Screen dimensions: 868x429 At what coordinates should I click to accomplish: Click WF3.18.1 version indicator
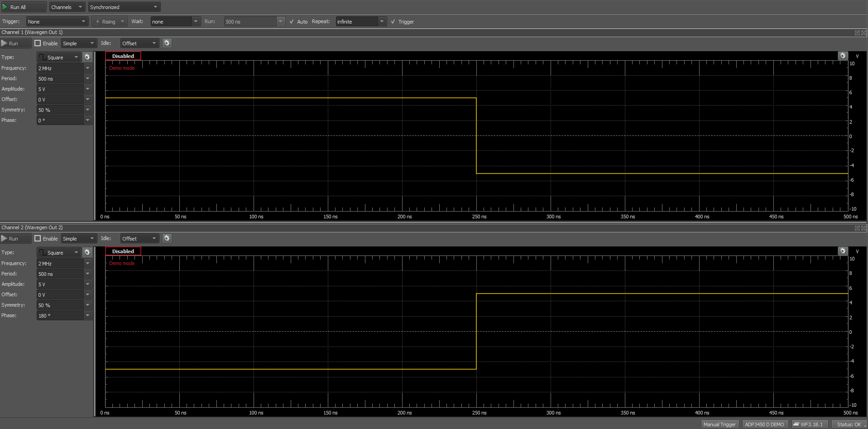(810, 424)
